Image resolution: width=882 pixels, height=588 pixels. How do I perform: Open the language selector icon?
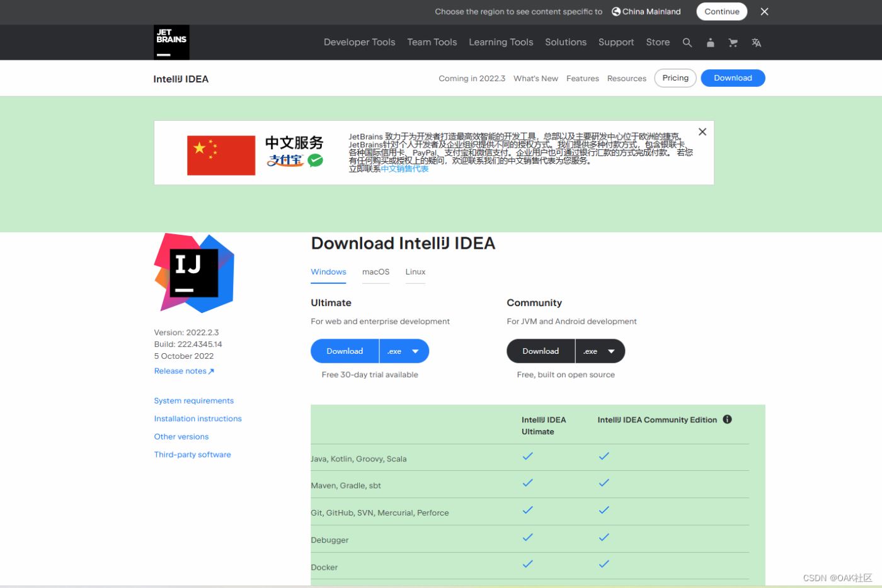click(x=756, y=43)
